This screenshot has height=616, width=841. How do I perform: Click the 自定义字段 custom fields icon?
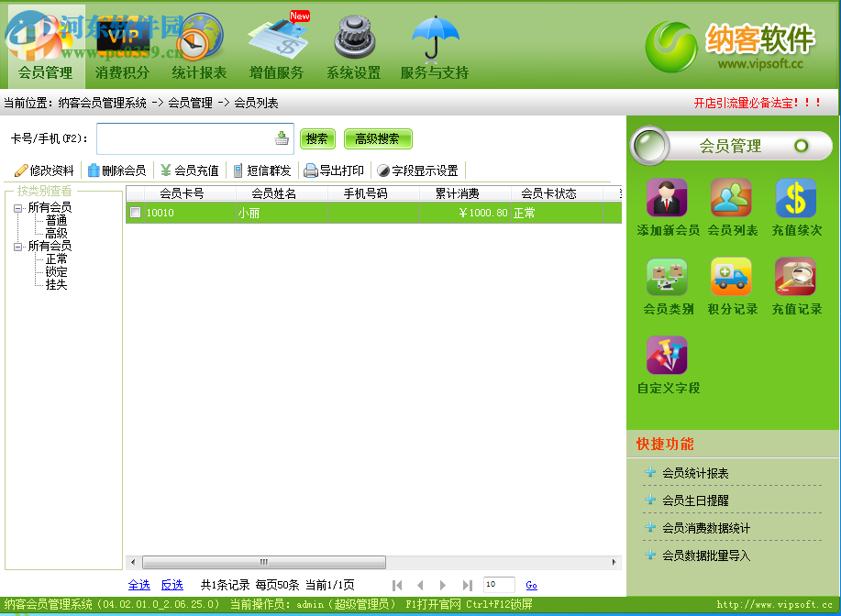pyautogui.click(x=666, y=356)
